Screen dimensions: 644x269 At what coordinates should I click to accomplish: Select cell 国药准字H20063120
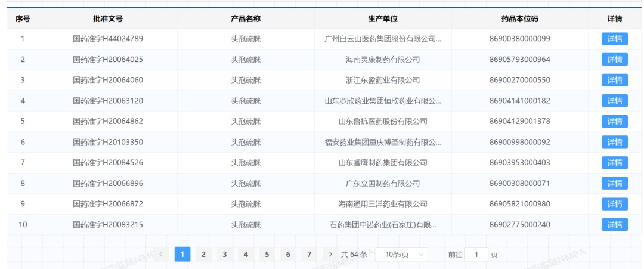[108, 101]
